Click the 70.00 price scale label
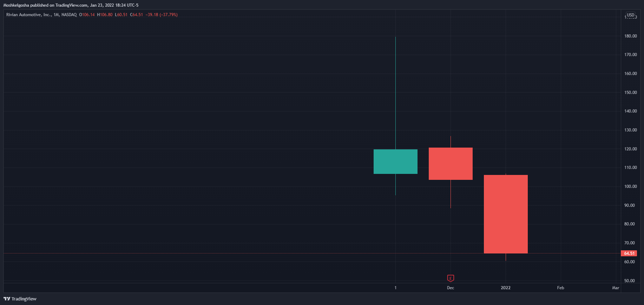 [630, 243]
